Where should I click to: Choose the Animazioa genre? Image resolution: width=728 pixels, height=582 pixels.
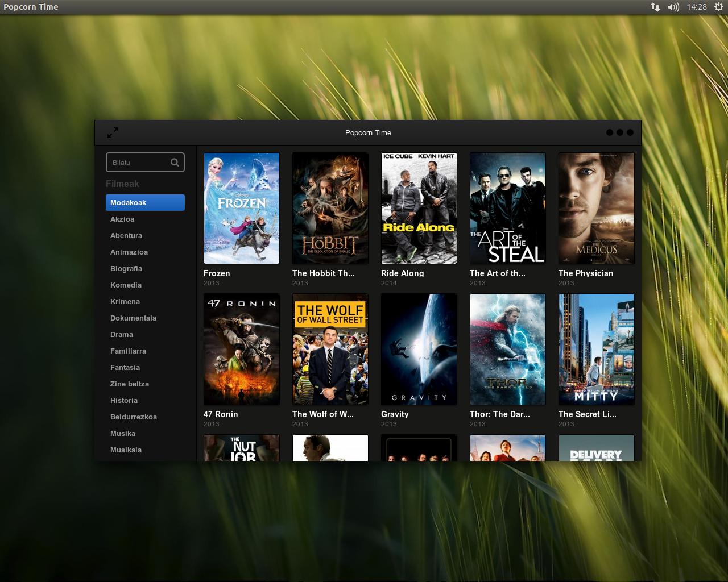[x=129, y=252]
